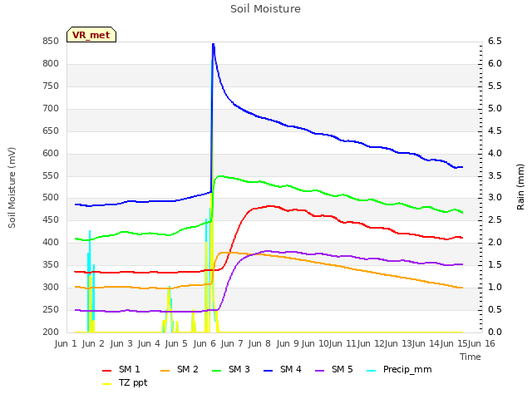532x399 pixels.
Task: Click the red SM 1 legend swatch
Action: click(107, 370)
